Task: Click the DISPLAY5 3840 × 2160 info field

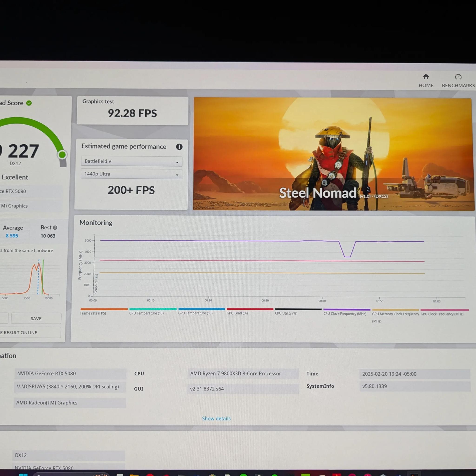Action: [x=70, y=387]
